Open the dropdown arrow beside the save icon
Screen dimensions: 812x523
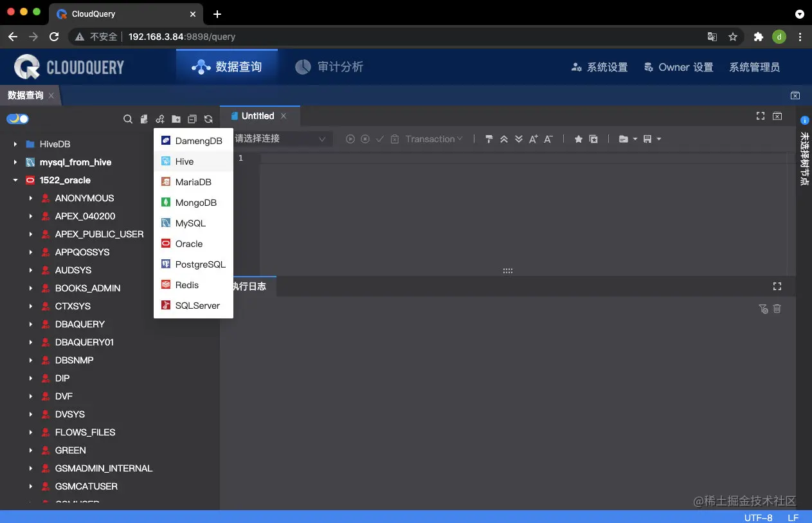[x=659, y=139]
